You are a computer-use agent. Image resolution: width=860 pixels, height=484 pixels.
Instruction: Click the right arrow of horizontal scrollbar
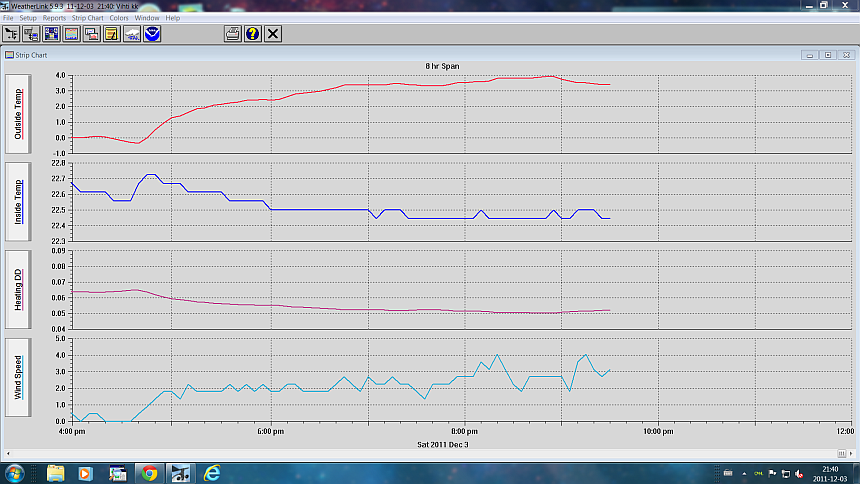(851, 453)
